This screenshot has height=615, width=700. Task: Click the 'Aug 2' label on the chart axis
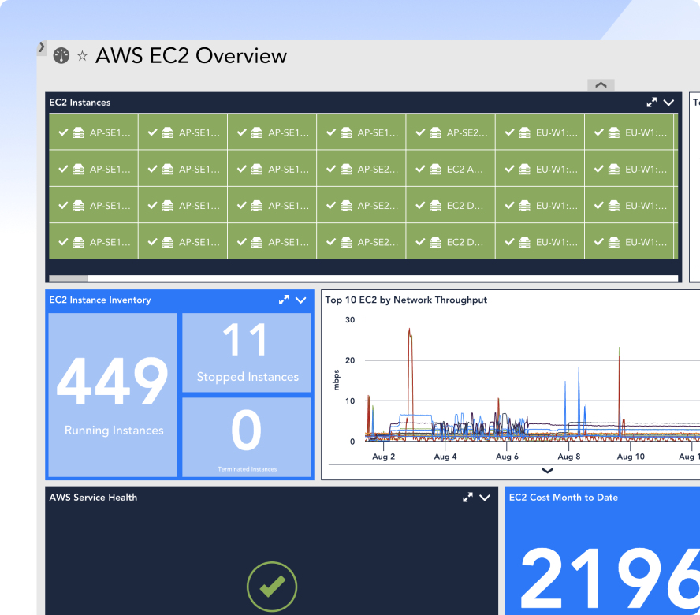point(383,457)
